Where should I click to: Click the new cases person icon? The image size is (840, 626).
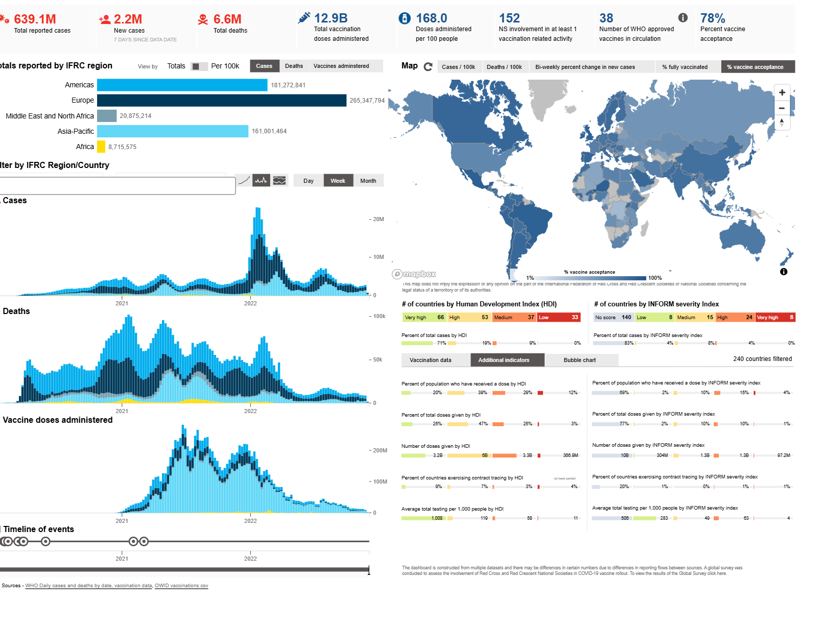[105, 19]
